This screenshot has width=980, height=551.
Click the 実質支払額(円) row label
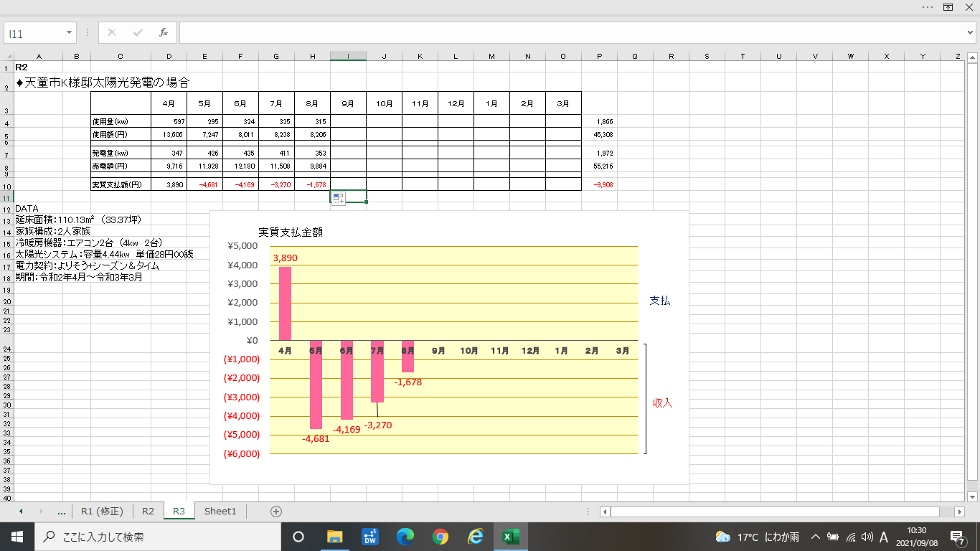point(121,184)
